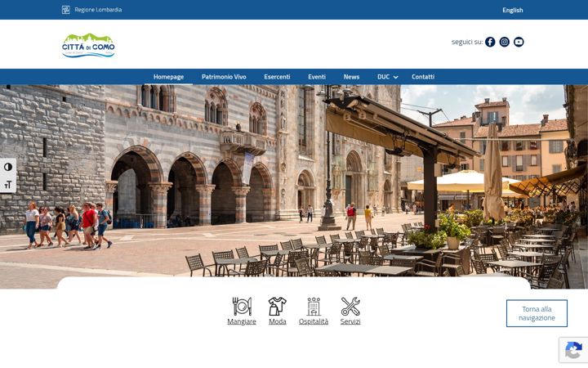Viewport: 588px width, 368px height.
Task: Select the Homepage menu item
Action: coord(168,77)
